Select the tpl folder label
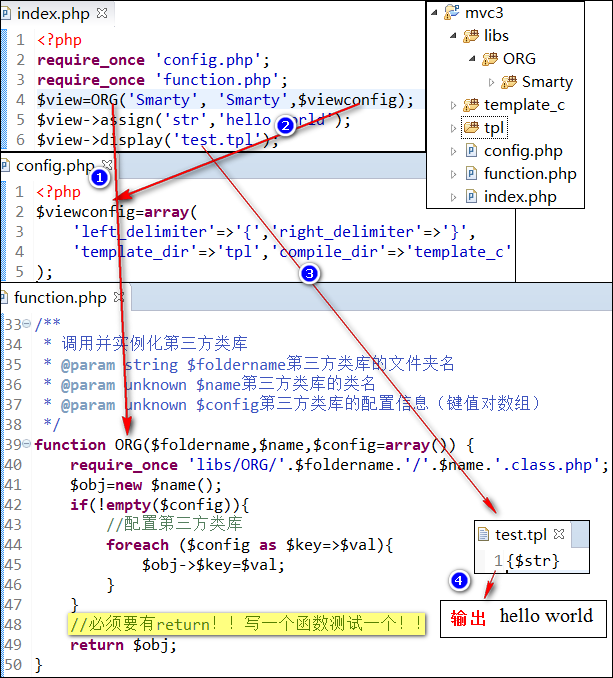Image resolution: width=613 pixels, height=678 pixels. [494, 128]
